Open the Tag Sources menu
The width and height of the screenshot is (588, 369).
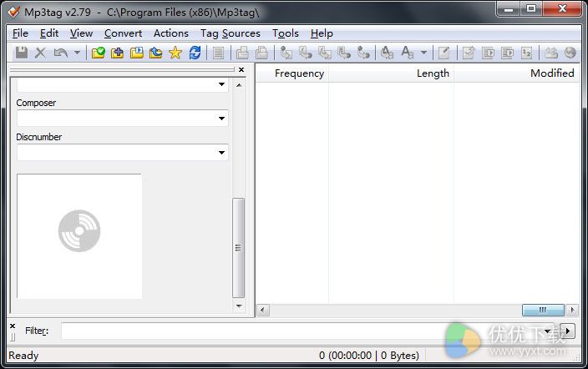tap(231, 33)
